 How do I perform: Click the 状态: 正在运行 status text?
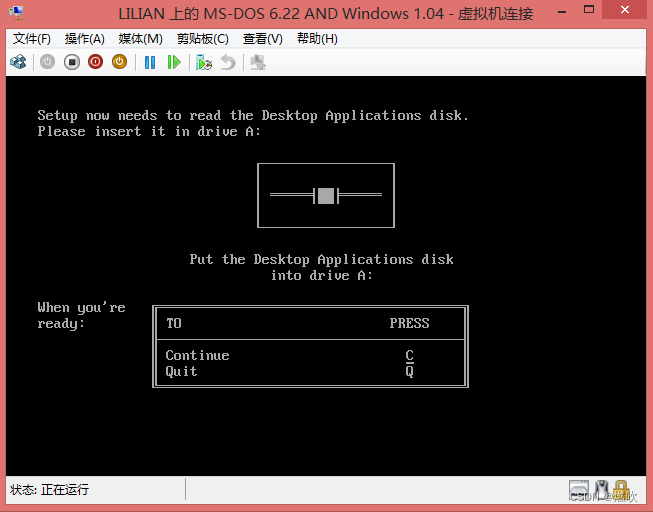49,490
